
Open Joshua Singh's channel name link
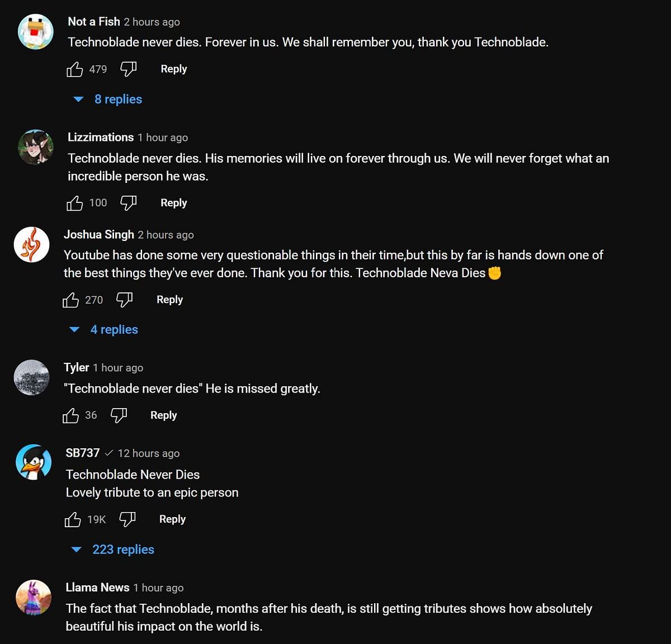[99, 235]
